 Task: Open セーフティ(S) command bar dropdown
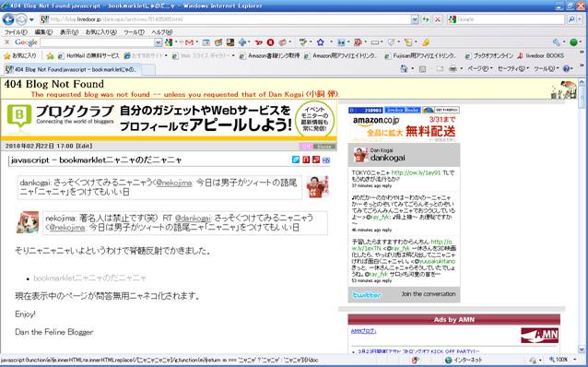[513, 69]
